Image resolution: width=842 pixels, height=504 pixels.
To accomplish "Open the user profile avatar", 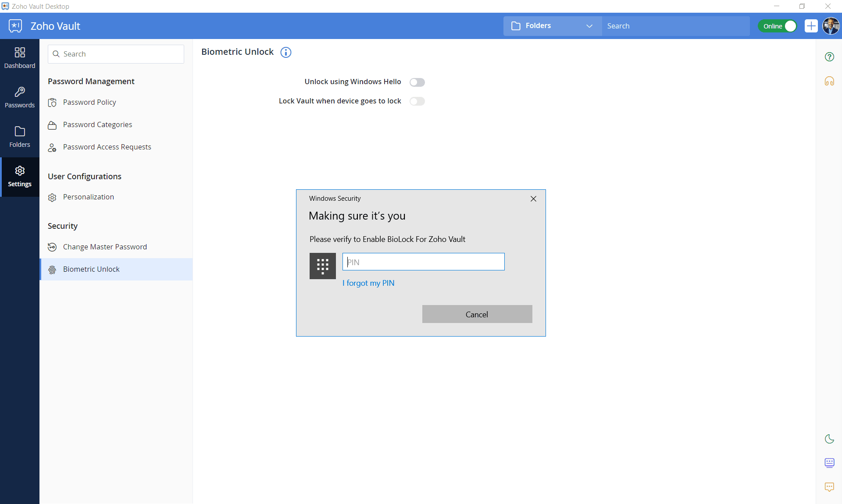I will pyautogui.click(x=831, y=26).
